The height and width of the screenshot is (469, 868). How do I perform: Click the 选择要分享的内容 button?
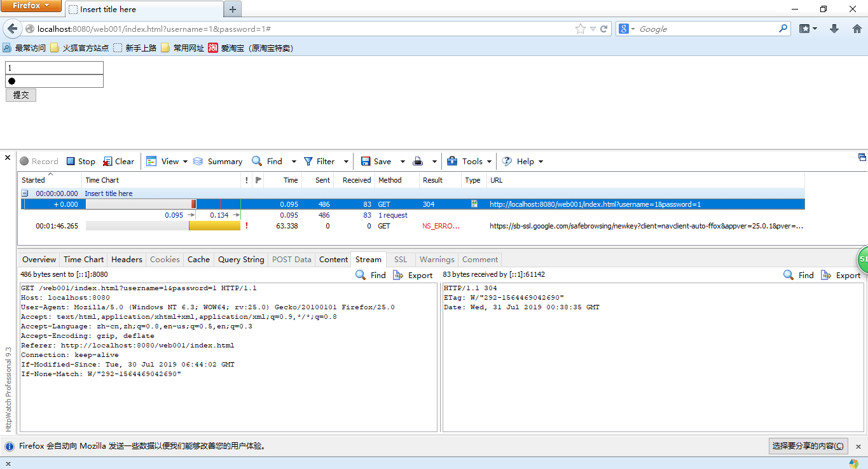809,446
